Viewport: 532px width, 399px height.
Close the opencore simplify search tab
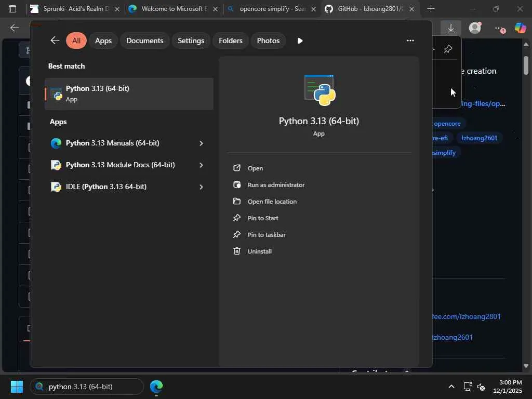[313, 9]
